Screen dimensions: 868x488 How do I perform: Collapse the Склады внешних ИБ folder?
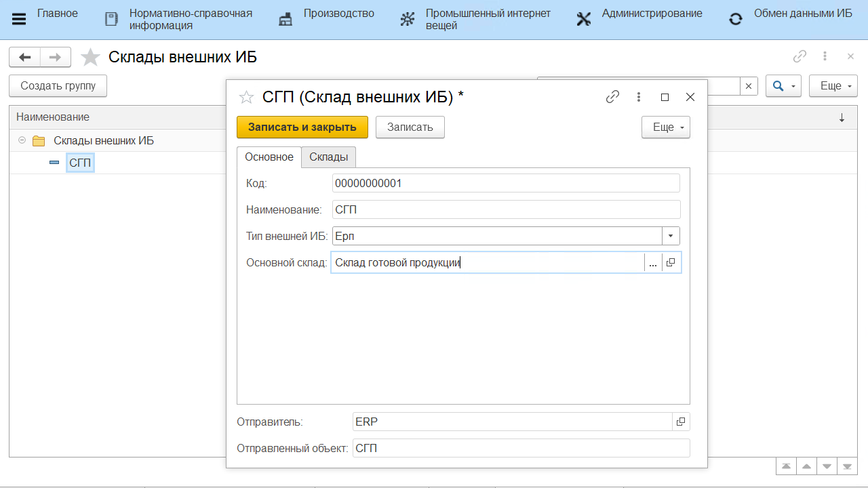[22, 140]
